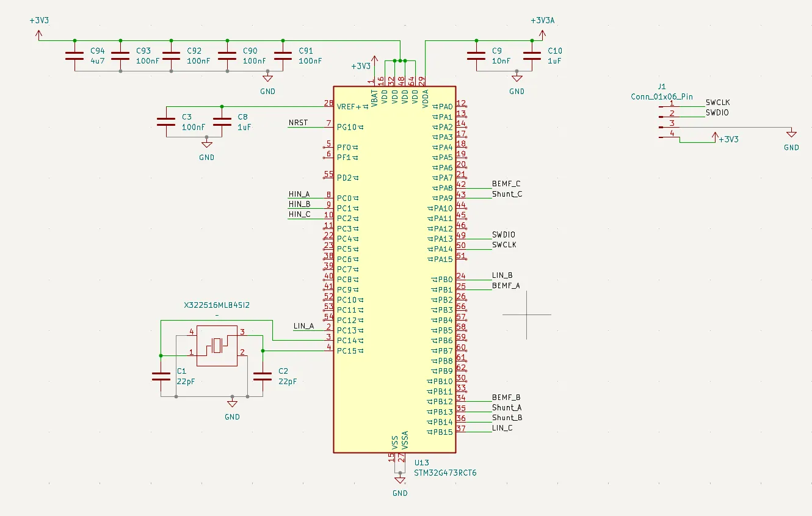Click the U13 reference designator
Screen dimensions: 812x516
(421, 463)
